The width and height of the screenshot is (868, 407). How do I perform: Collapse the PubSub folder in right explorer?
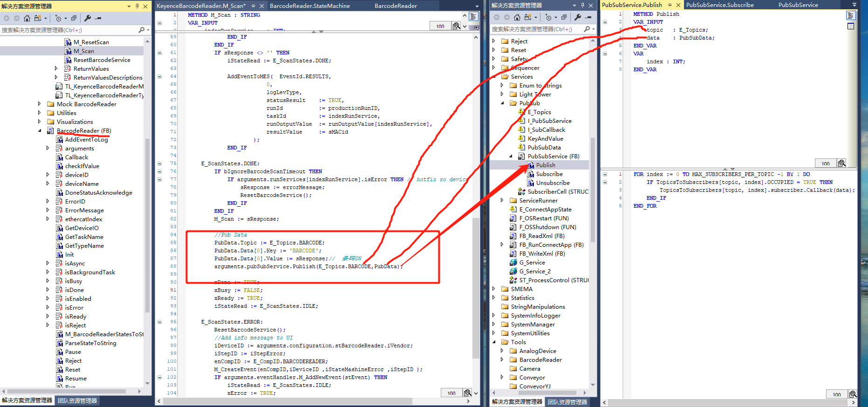[x=502, y=103]
